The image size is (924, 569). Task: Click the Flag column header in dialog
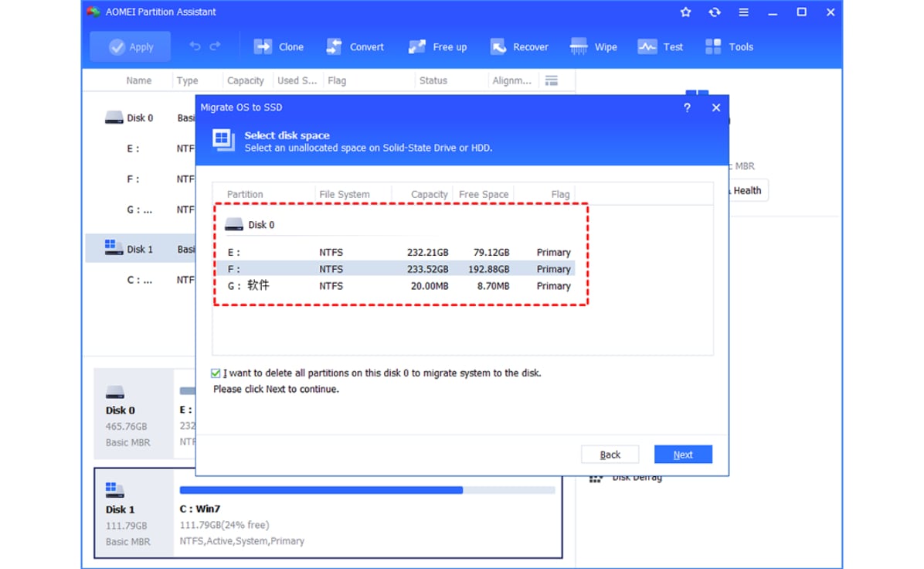(x=560, y=194)
